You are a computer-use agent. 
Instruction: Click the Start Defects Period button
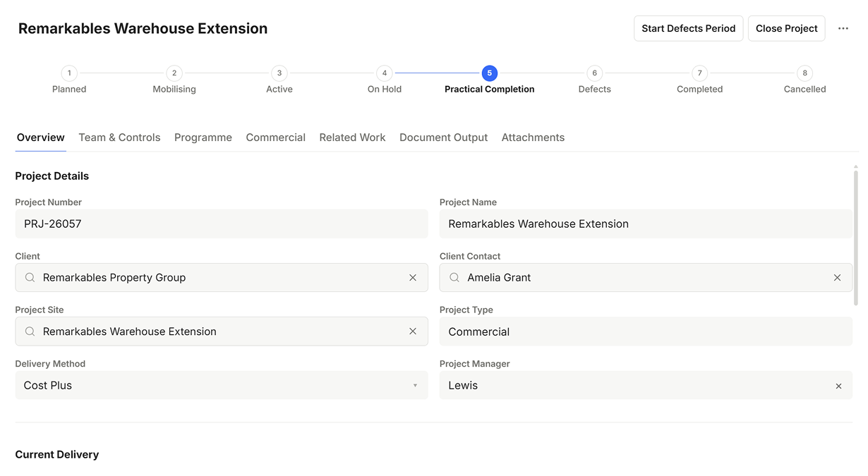689,28
